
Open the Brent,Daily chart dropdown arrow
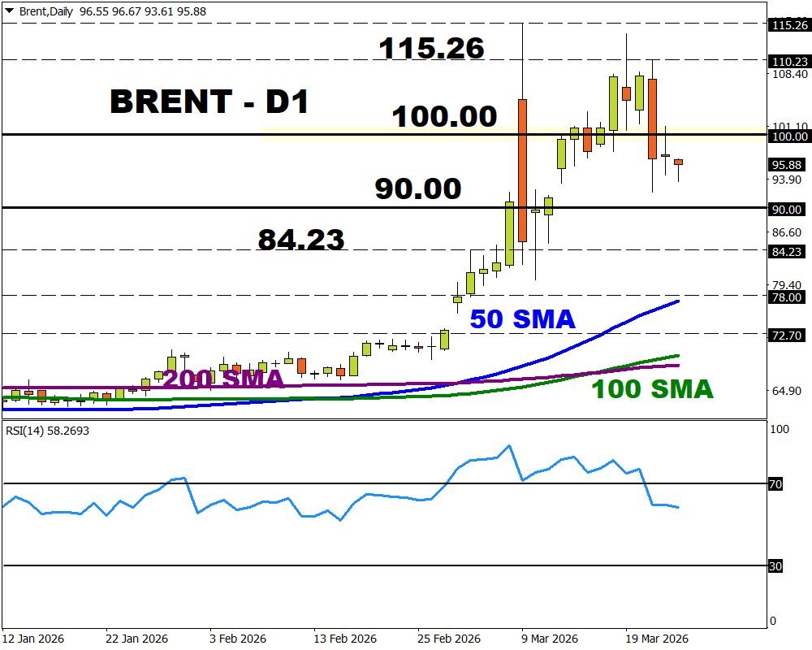pos(9,10)
